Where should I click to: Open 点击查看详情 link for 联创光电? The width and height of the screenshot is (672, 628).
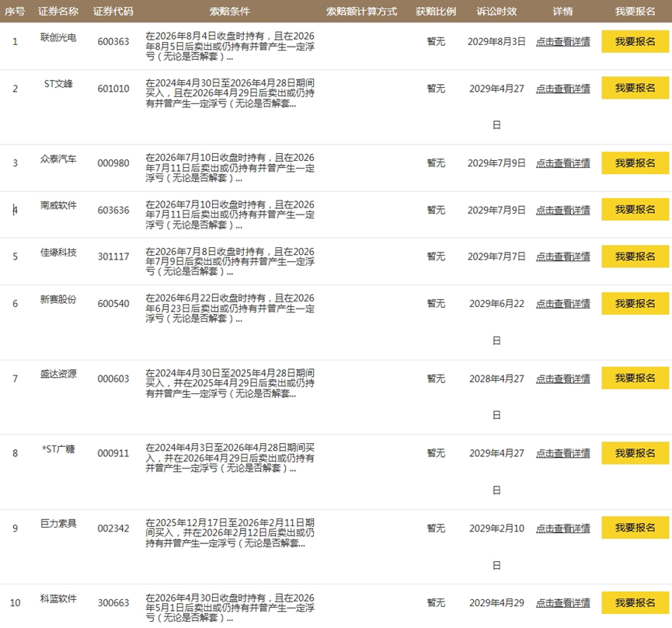tap(562, 41)
